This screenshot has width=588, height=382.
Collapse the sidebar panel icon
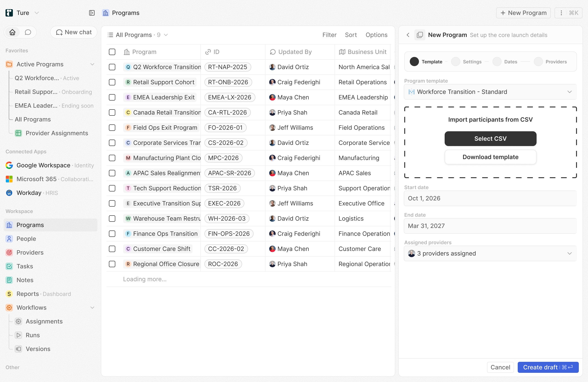click(x=92, y=13)
